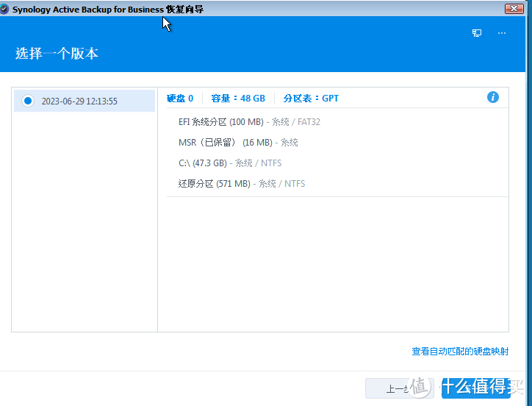The height and width of the screenshot is (406, 532).
Task: Click the EFI 系统分区 (100 MB) row
Action: point(249,122)
